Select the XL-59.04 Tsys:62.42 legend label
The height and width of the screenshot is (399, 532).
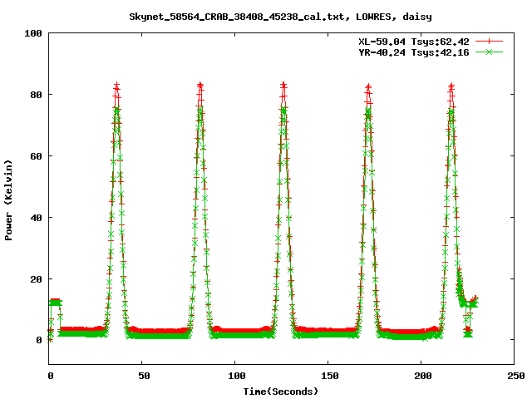(414, 42)
